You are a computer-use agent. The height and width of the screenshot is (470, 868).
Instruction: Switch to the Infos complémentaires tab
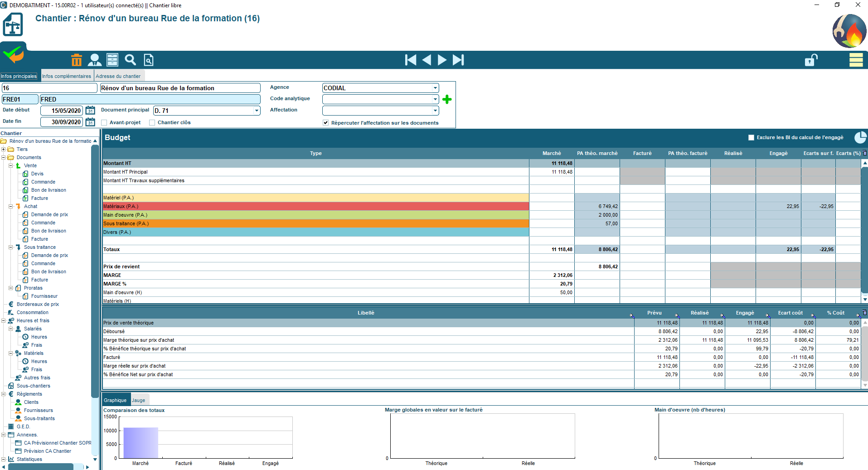(x=67, y=76)
